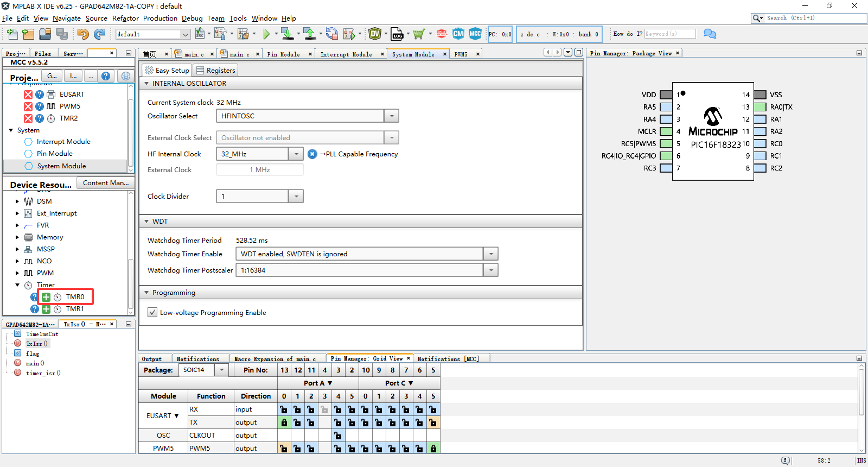Collapse the INTERNAL OSCILLATOR section
Screen dimensions: 868x467
coord(146,84)
